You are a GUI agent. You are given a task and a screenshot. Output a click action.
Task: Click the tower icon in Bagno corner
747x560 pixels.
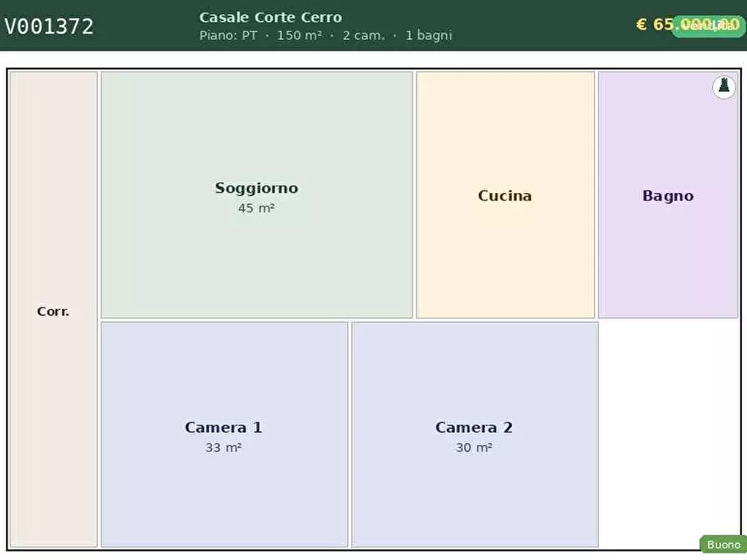click(x=724, y=87)
